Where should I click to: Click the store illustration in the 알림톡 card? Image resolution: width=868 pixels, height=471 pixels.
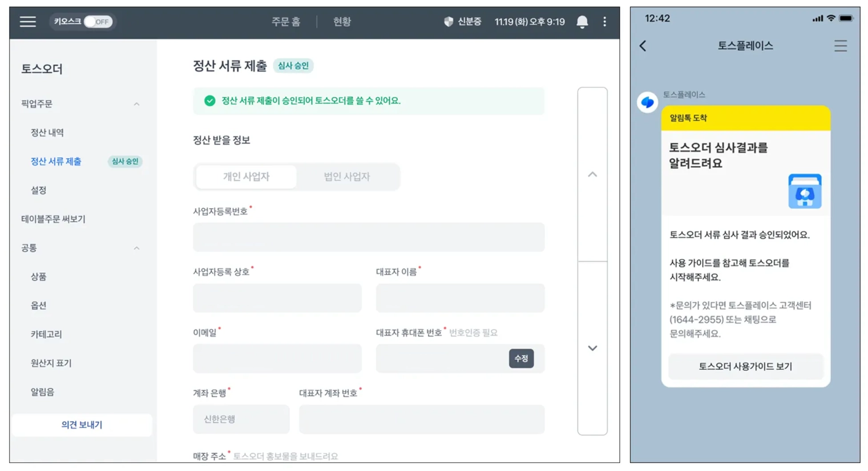805,191
